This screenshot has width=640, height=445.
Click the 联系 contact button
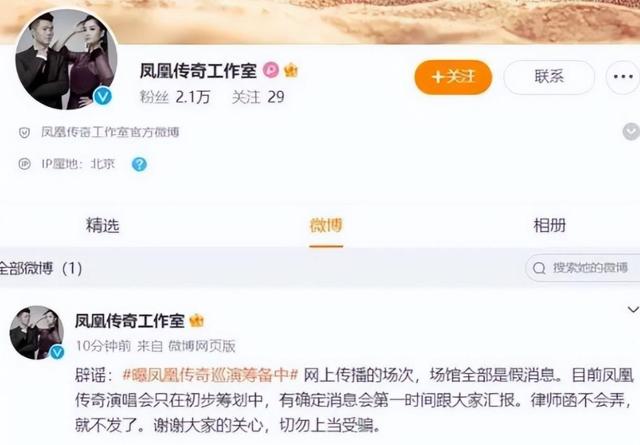tap(549, 77)
